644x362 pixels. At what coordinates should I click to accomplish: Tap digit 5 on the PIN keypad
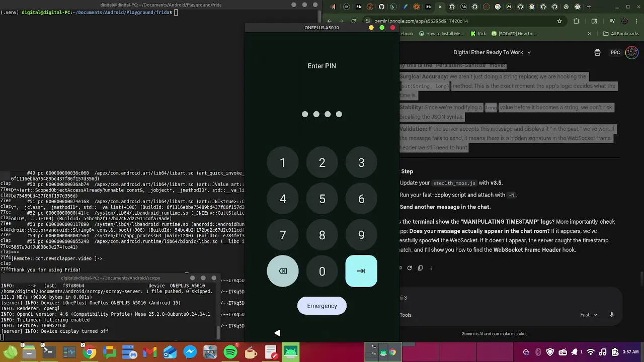tap(322, 199)
